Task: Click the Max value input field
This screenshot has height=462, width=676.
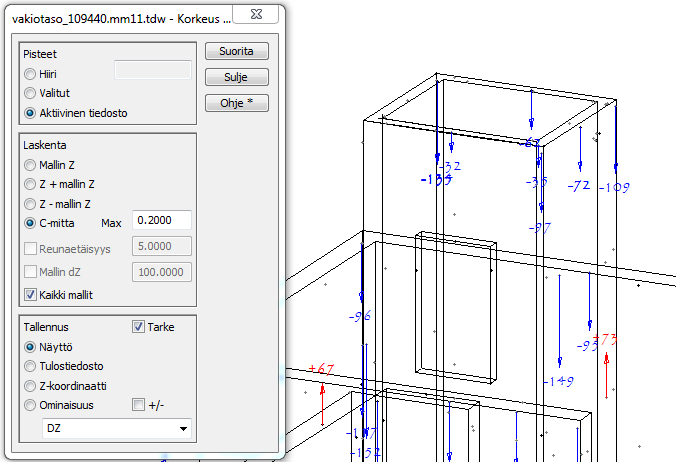Action: click(161, 221)
